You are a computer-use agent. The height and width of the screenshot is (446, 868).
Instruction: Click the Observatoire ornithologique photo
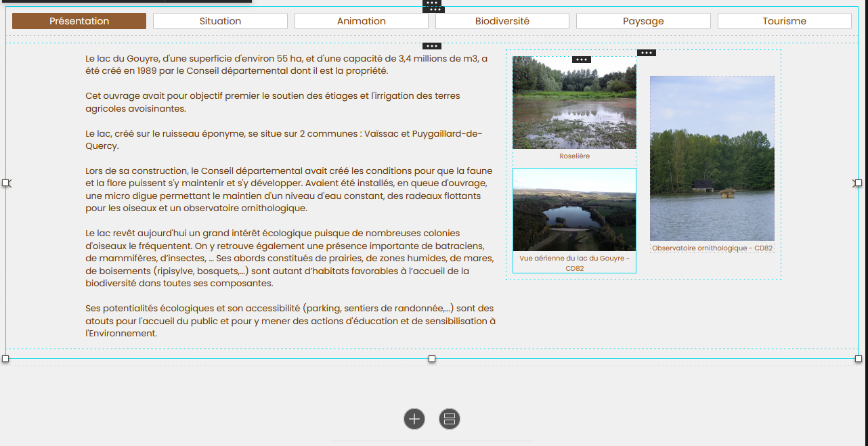click(x=712, y=159)
